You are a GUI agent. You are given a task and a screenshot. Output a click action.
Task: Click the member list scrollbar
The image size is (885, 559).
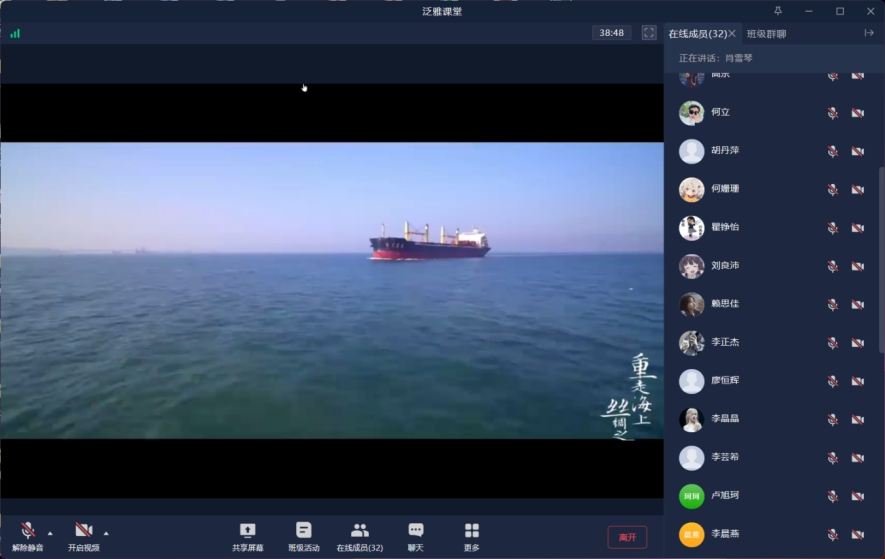[x=881, y=260]
